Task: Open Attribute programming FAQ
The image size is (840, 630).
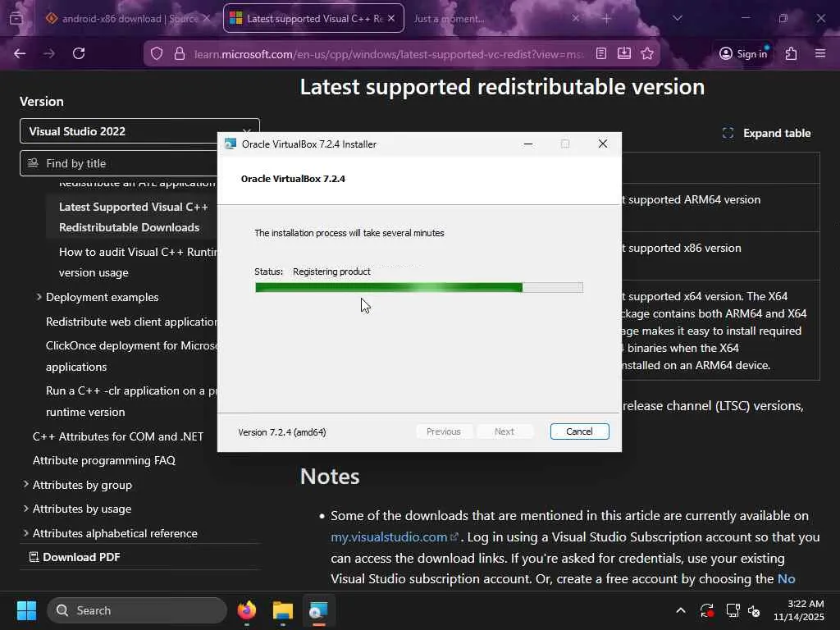Action: 104,460
